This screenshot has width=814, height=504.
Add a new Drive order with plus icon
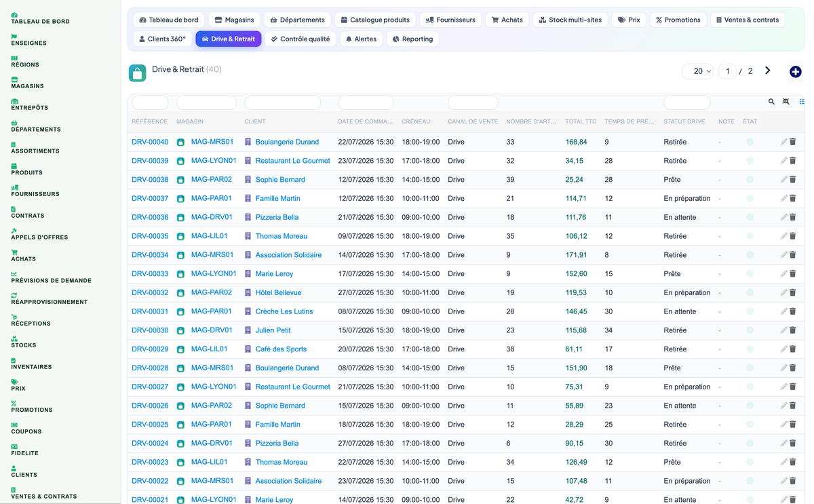click(796, 72)
